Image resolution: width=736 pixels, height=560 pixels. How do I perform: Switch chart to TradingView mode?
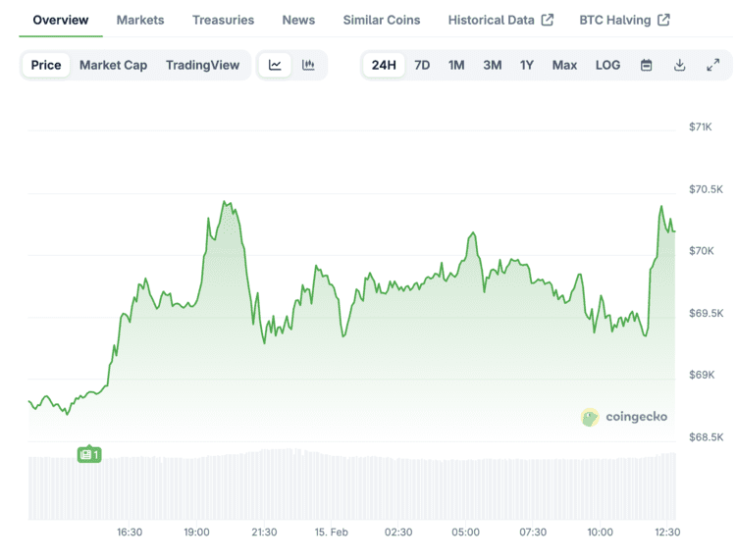202,66
